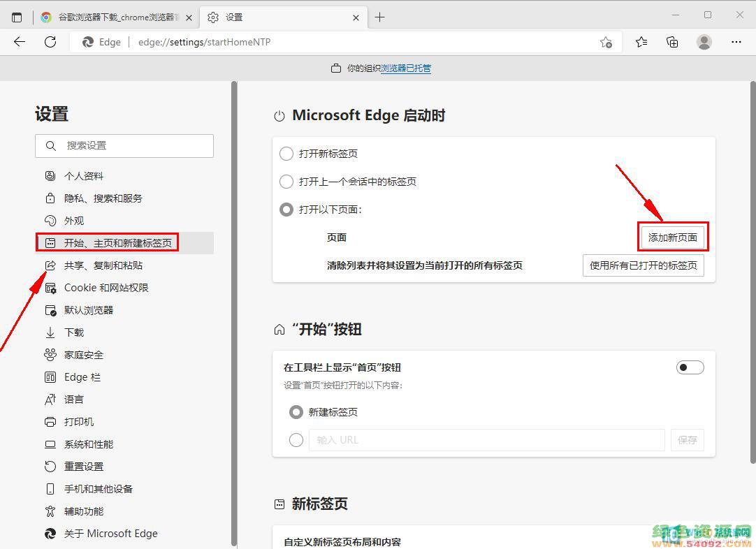The height and width of the screenshot is (549, 756).
Task: Click the search magnifier icon in settings
Action: coord(50,145)
